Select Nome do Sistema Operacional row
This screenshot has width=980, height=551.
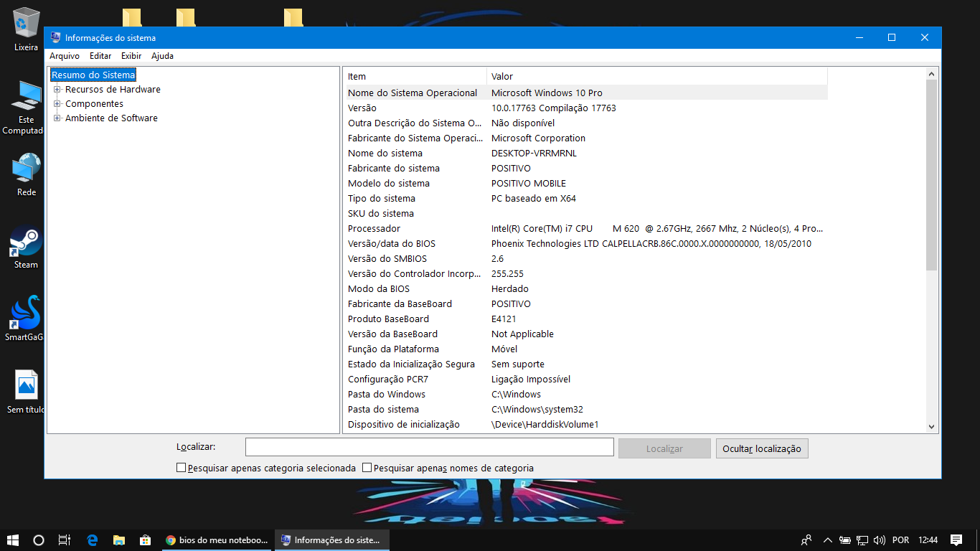click(585, 93)
